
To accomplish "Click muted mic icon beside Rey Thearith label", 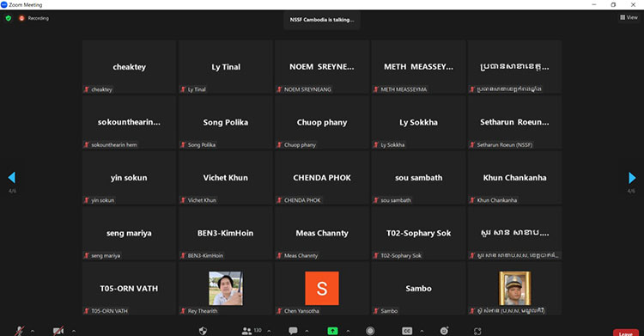I will 183,311.
